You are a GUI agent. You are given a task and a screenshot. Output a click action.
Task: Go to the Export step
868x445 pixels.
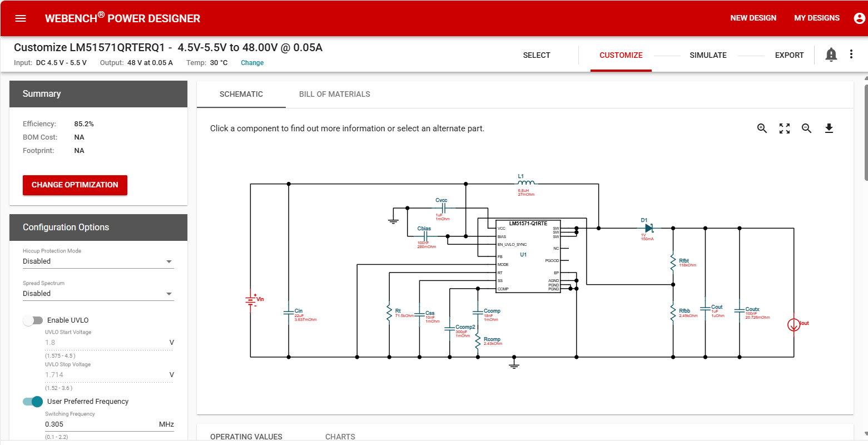tap(790, 55)
